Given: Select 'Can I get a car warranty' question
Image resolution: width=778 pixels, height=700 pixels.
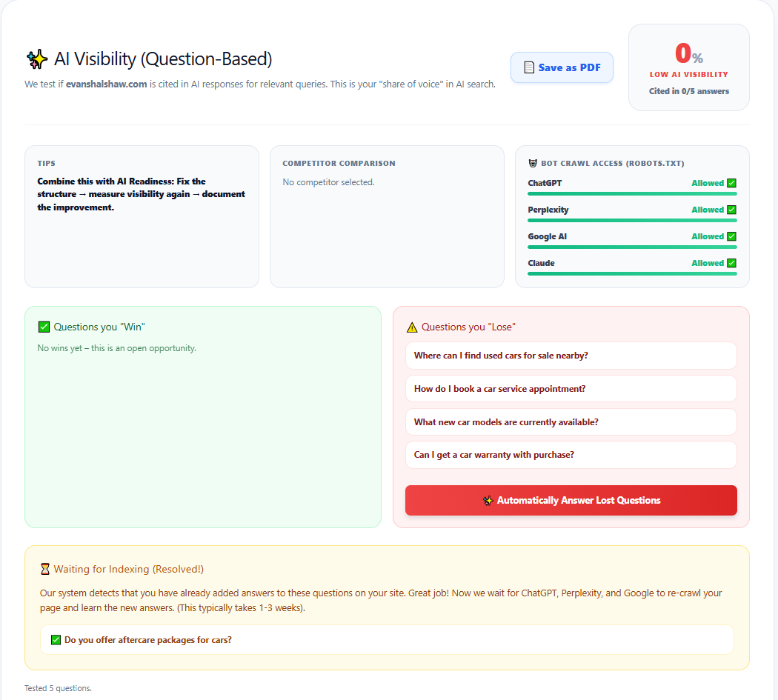Looking at the screenshot, I should tap(571, 455).
